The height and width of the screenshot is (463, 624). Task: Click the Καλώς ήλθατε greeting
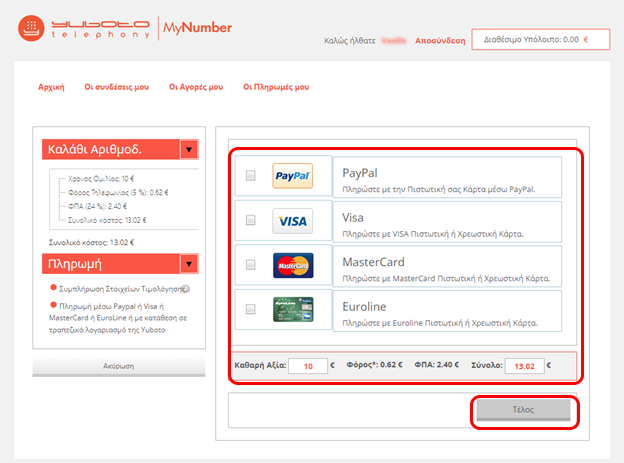pos(350,41)
